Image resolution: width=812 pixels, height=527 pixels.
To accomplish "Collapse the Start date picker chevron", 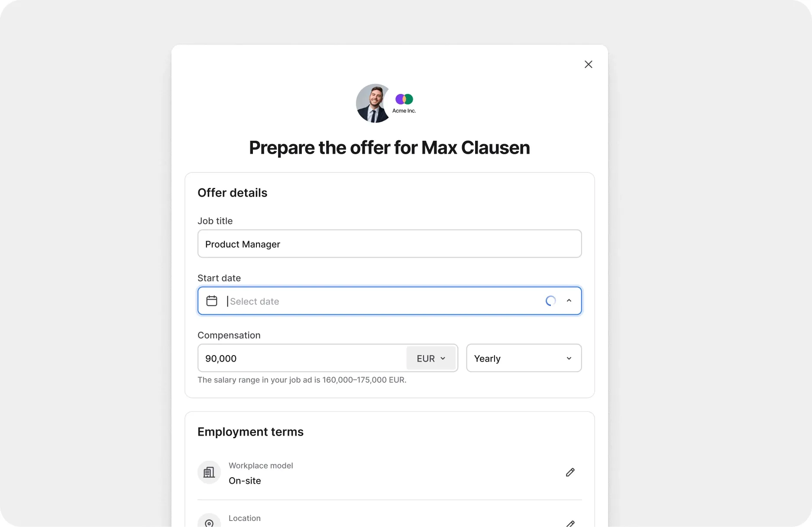I will coord(569,301).
